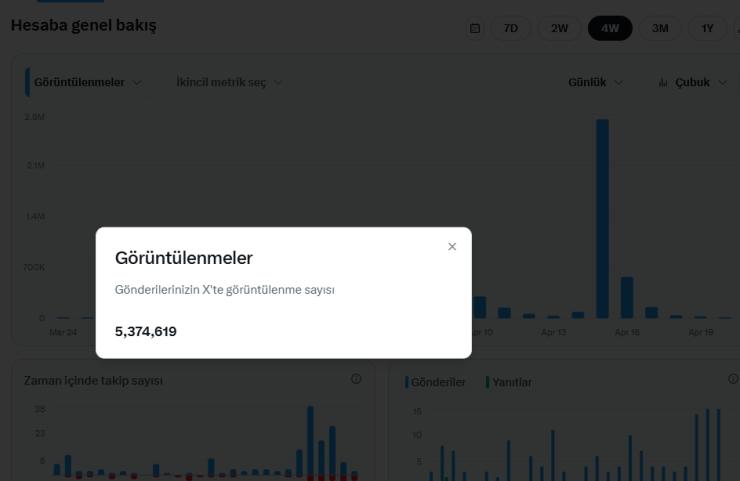Open the İkincil metrik seç dropdown
The image size is (740, 481).
(x=229, y=82)
